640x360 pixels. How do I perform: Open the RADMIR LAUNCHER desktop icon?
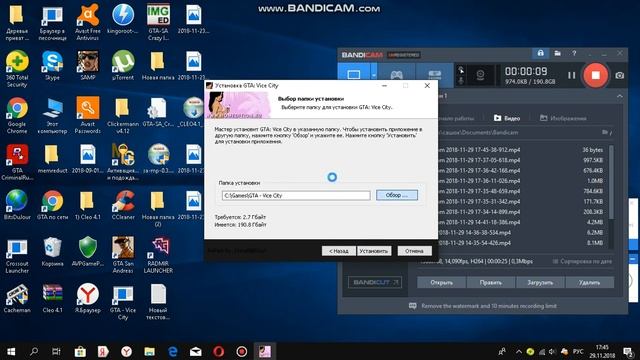point(158,255)
